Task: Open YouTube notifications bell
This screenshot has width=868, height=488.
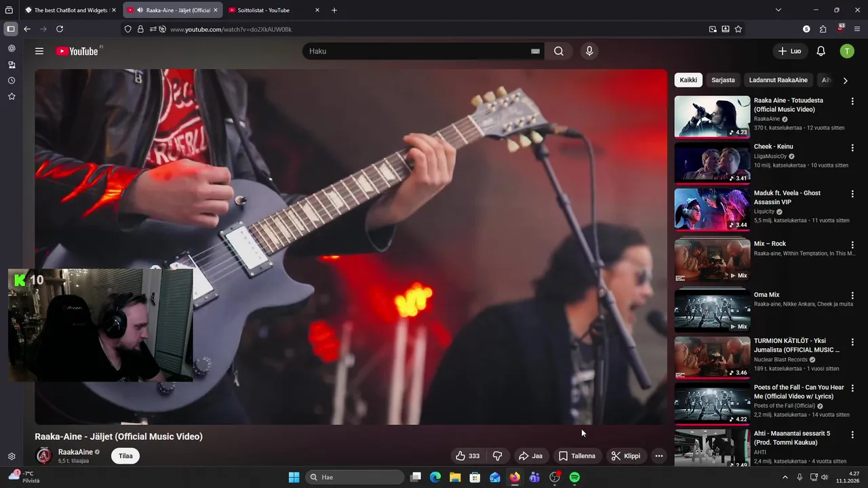Action: 821,51
